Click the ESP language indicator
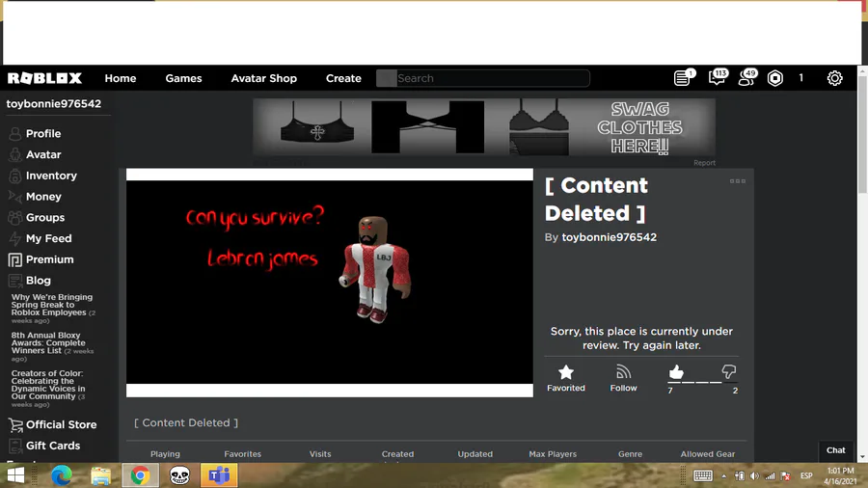This screenshot has width=868, height=488. (x=806, y=475)
